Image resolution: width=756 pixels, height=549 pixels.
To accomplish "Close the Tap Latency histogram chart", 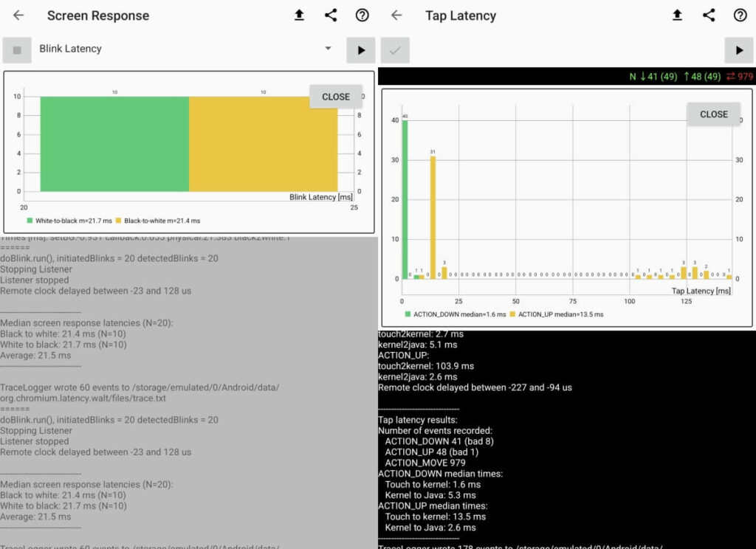I will pyautogui.click(x=714, y=114).
